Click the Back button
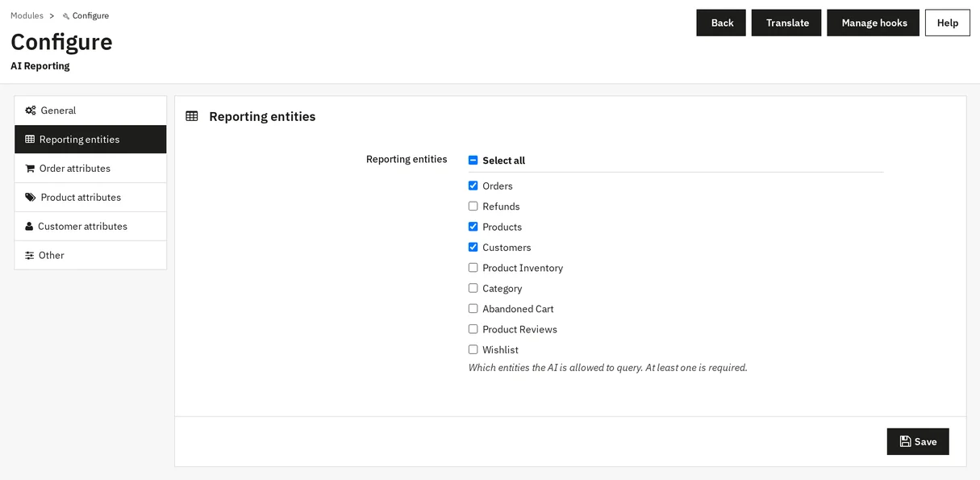This screenshot has width=980, height=480. (721, 23)
